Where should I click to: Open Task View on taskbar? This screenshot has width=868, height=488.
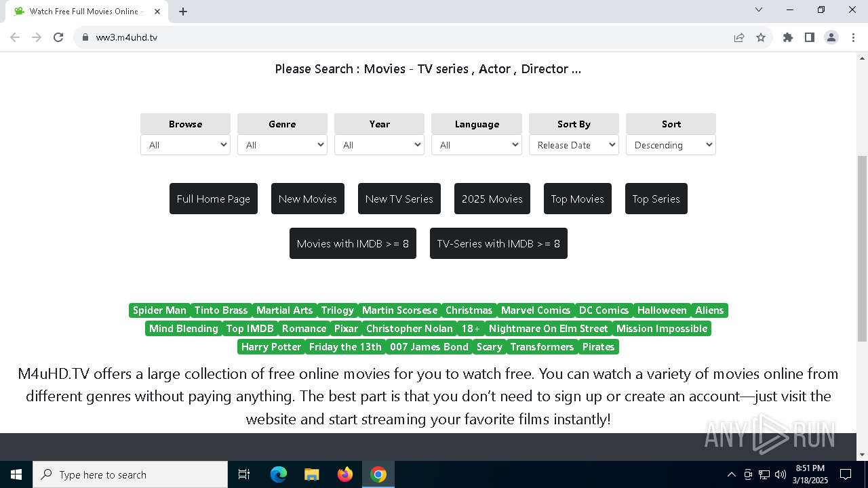pos(244,474)
